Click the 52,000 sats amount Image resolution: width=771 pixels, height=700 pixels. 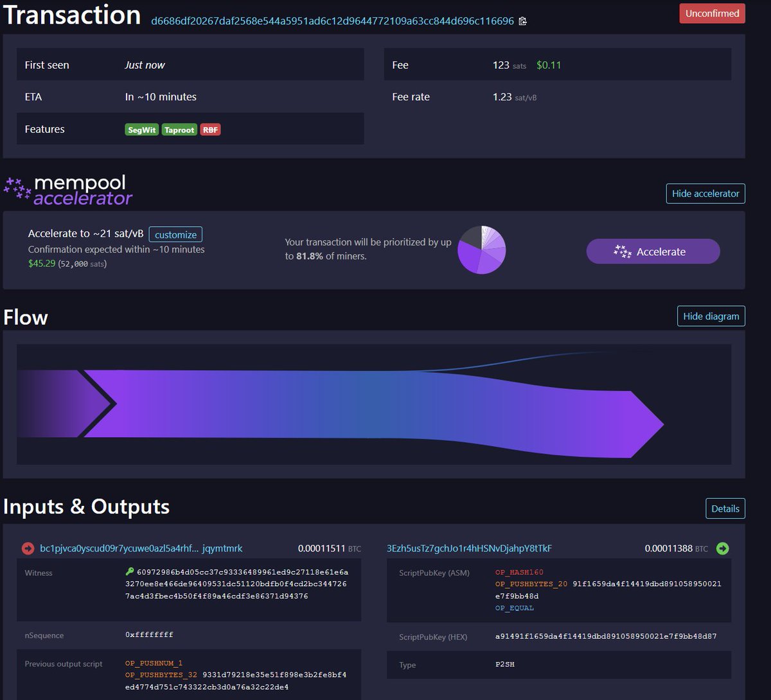pyautogui.click(x=82, y=264)
